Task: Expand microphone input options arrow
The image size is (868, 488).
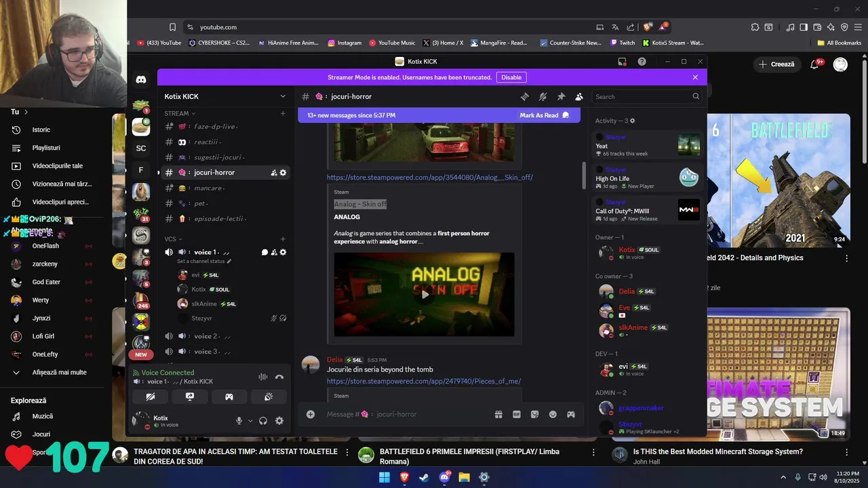Action: (250, 421)
